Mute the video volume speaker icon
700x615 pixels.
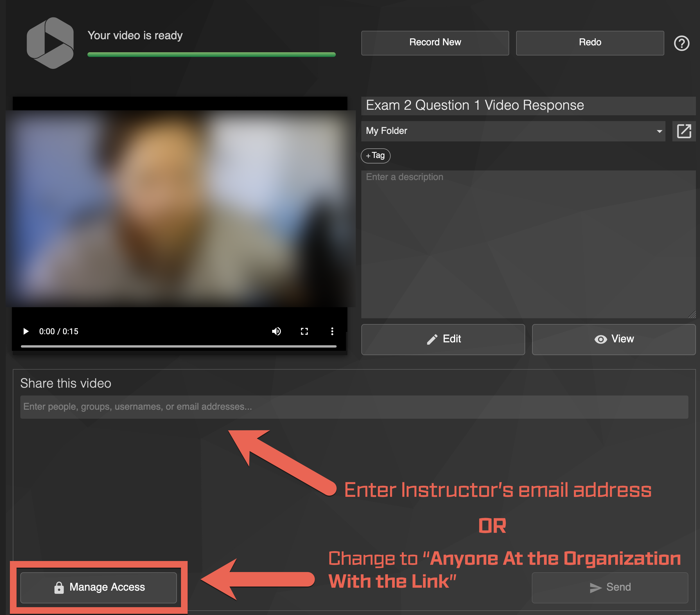pos(277,331)
